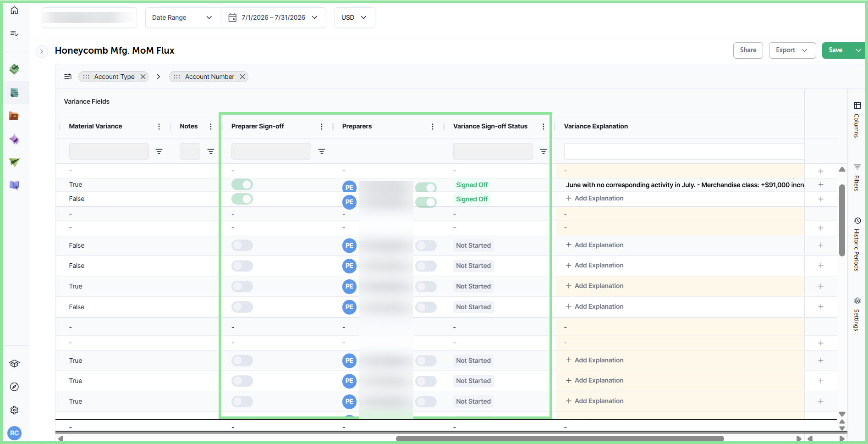
Task: Expand the panel chevron beside the report title
Action: pos(42,51)
